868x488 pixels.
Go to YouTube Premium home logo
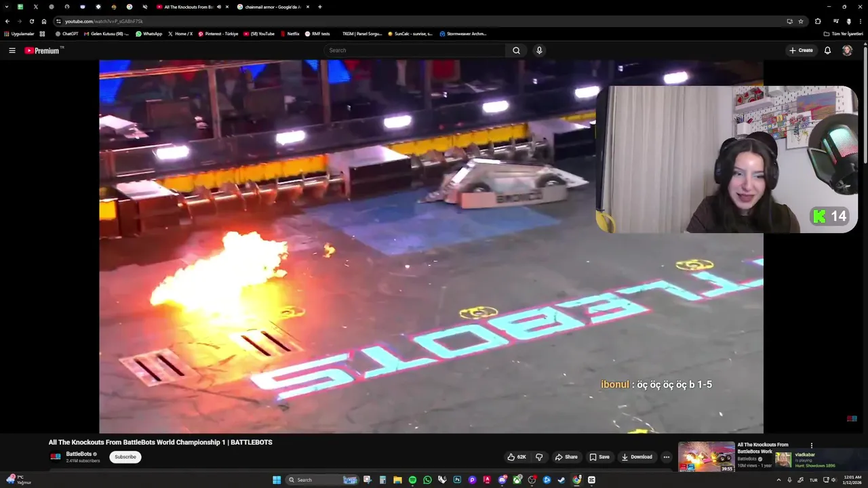tap(42, 50)
